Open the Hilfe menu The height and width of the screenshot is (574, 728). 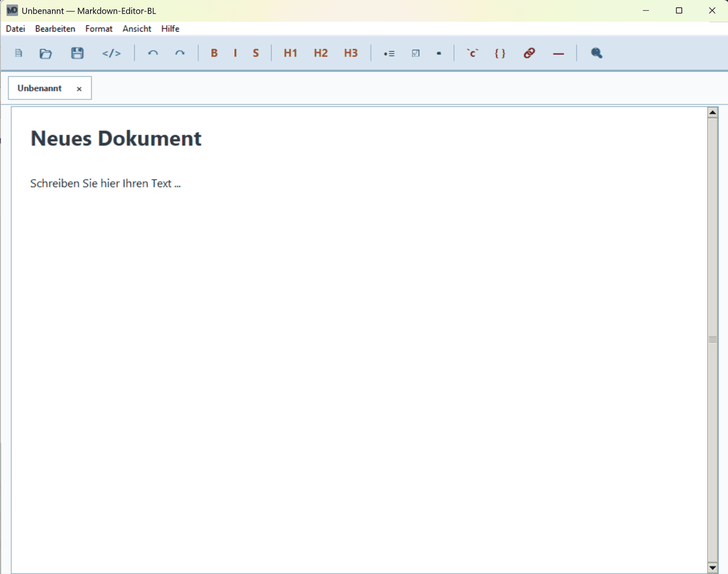tap(170, 29)
